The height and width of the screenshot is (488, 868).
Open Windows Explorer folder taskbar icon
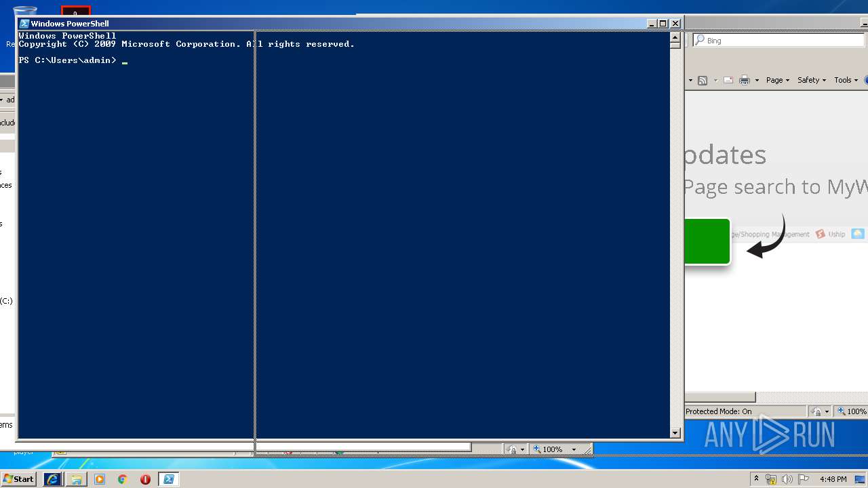click(77, 479)
